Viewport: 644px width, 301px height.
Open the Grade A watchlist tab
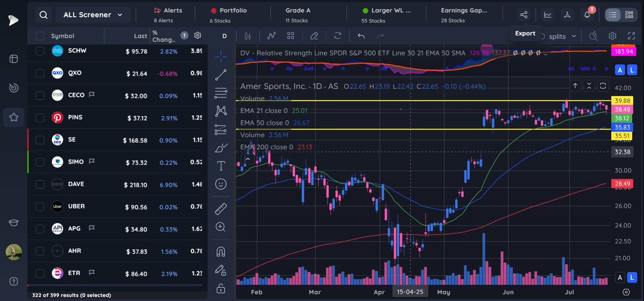point(298,15)
